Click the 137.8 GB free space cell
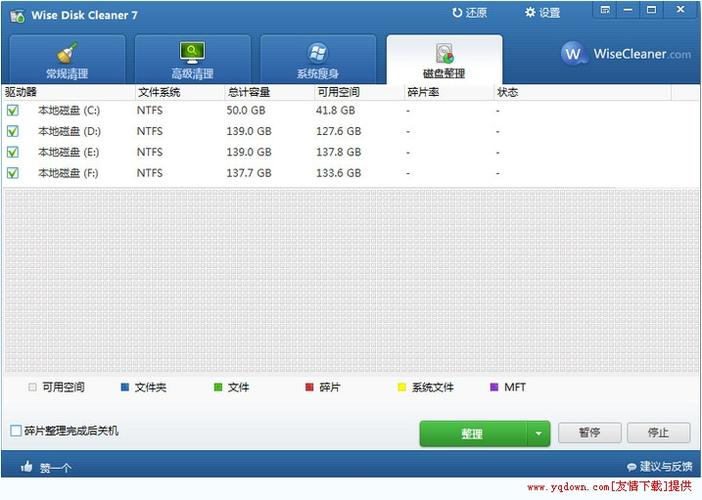Screen dimensions: 702x500 tap(338, 152)
